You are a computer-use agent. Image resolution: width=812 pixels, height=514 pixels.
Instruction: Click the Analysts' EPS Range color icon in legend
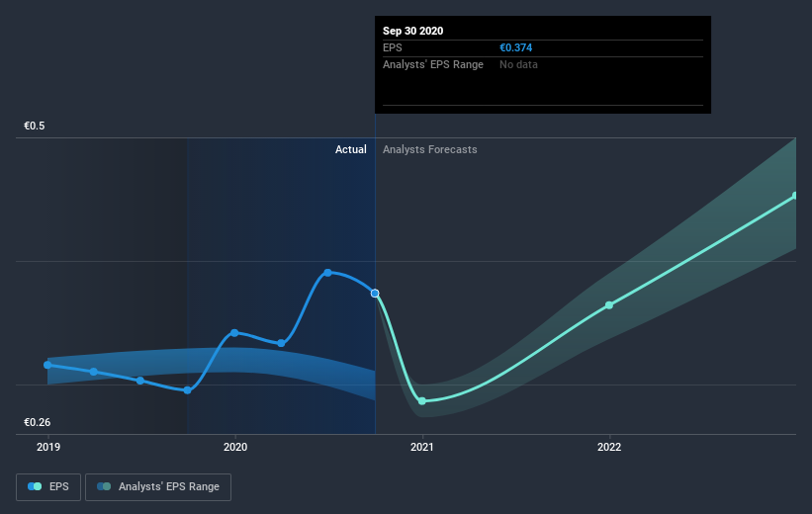pos(104,486)
